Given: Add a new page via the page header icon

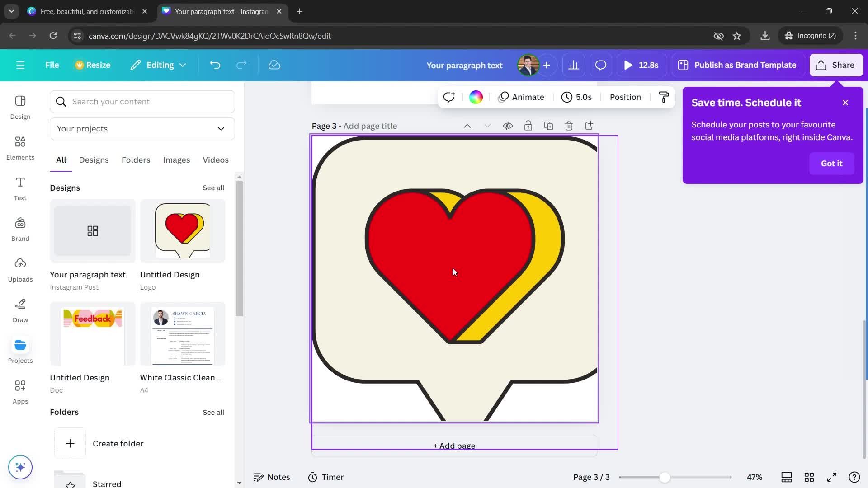Looking at the screenshot, I should click(x=589, y=126).
